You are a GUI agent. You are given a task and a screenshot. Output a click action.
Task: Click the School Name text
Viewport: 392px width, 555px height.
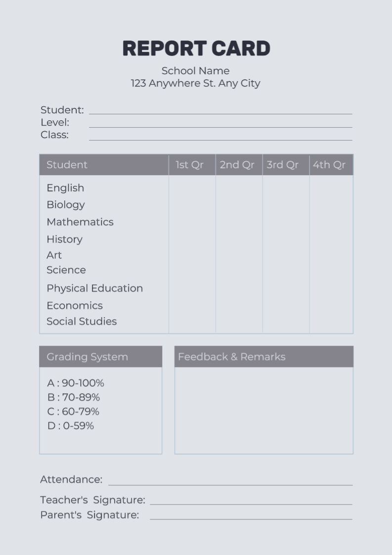(195, 71)
